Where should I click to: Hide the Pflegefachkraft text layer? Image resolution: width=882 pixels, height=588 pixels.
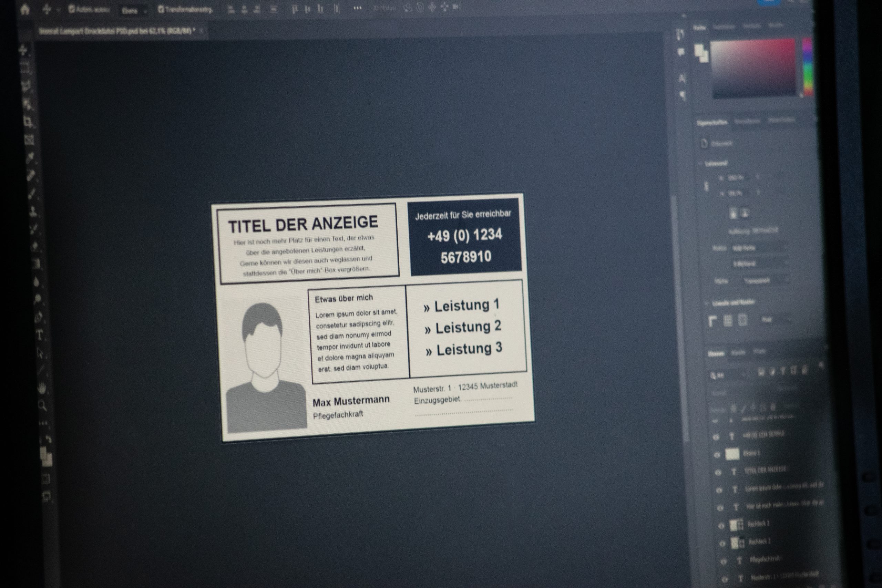coord(724,561)
